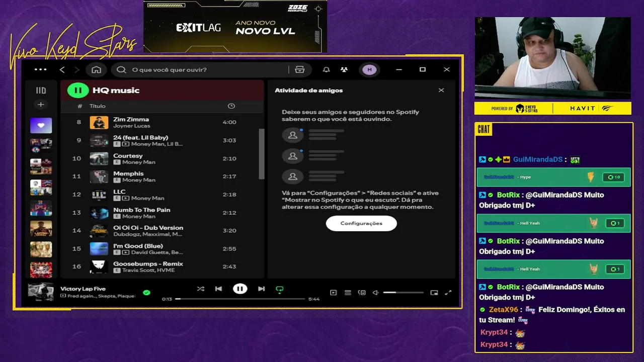Open the queue icon
The image size is (644, 362).
tap(348, 293)
